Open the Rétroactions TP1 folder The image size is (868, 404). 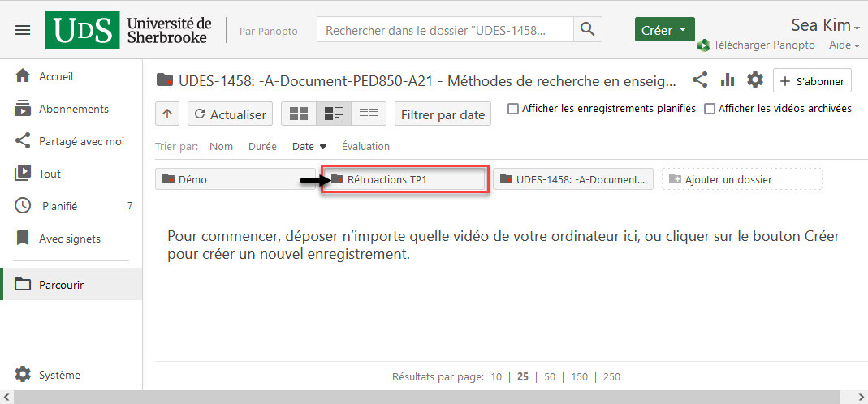coord(404,179)
